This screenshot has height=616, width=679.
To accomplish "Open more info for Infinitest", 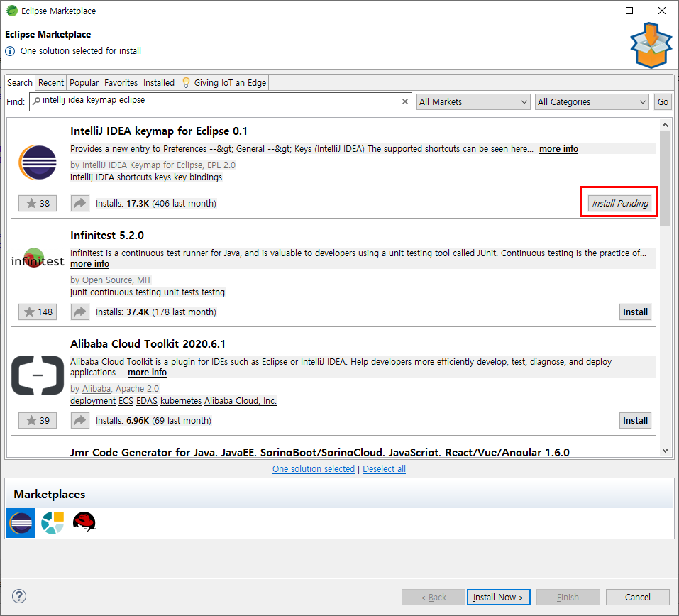I will click(x=89, y=264).
